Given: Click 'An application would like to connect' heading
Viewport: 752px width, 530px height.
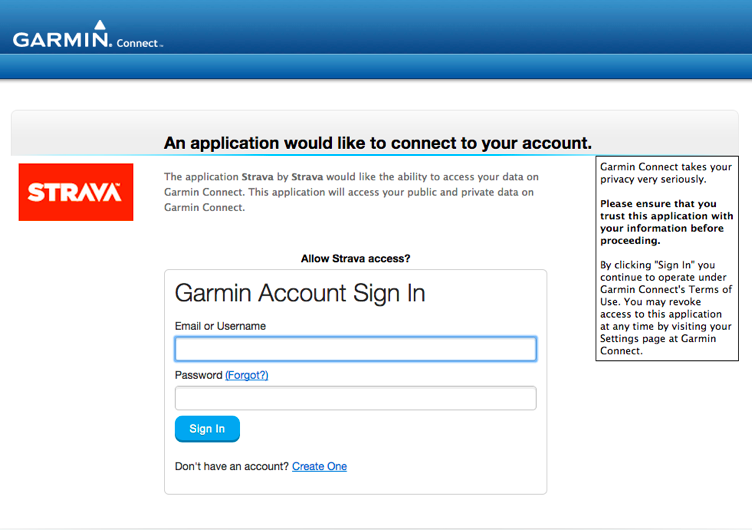Looking at the screenshot, I should [378, 143].
